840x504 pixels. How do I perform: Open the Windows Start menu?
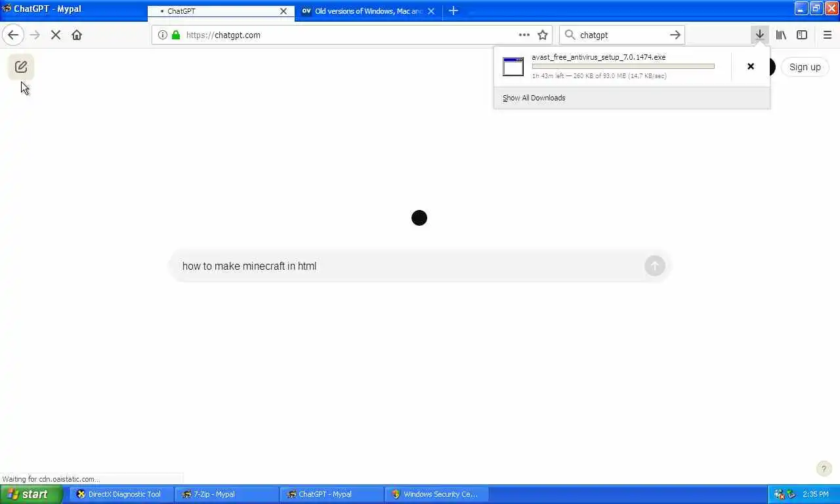coord(31,494)
